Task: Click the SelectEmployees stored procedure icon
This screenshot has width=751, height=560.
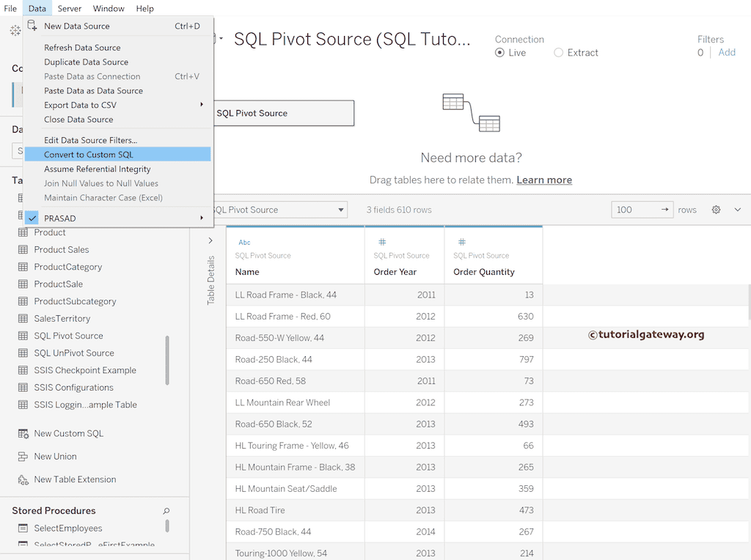Action: point(23,528)
